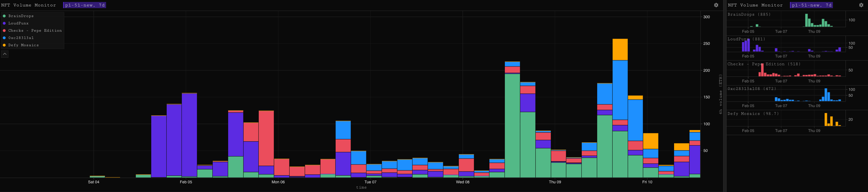Viewport: 868px width, 192px height.
Task: Click the 150 y-axis tick label
Action: tap(707, 97)
